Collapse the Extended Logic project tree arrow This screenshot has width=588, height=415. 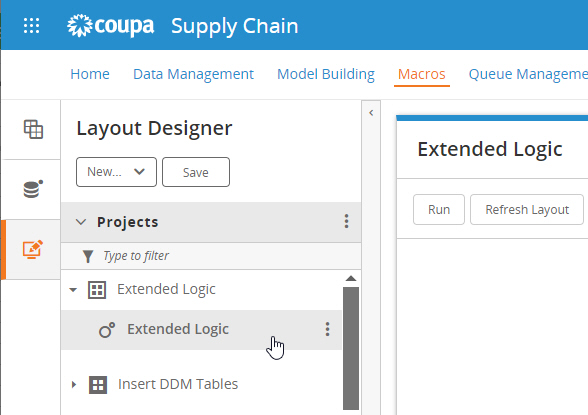point(73,290)
